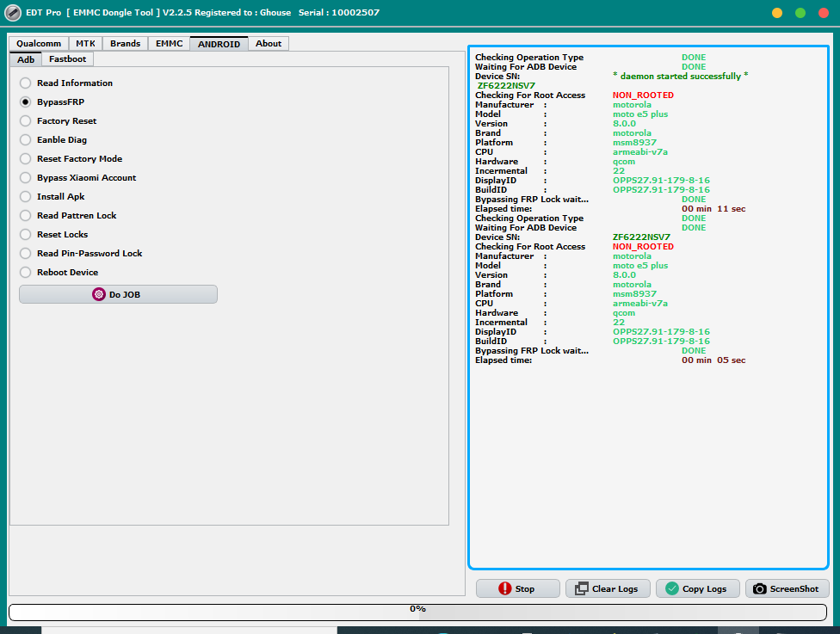The height and width of the screenshot is (634, 840).
Task: Click the Clear Logs window icon
Action: click(582, 589)
